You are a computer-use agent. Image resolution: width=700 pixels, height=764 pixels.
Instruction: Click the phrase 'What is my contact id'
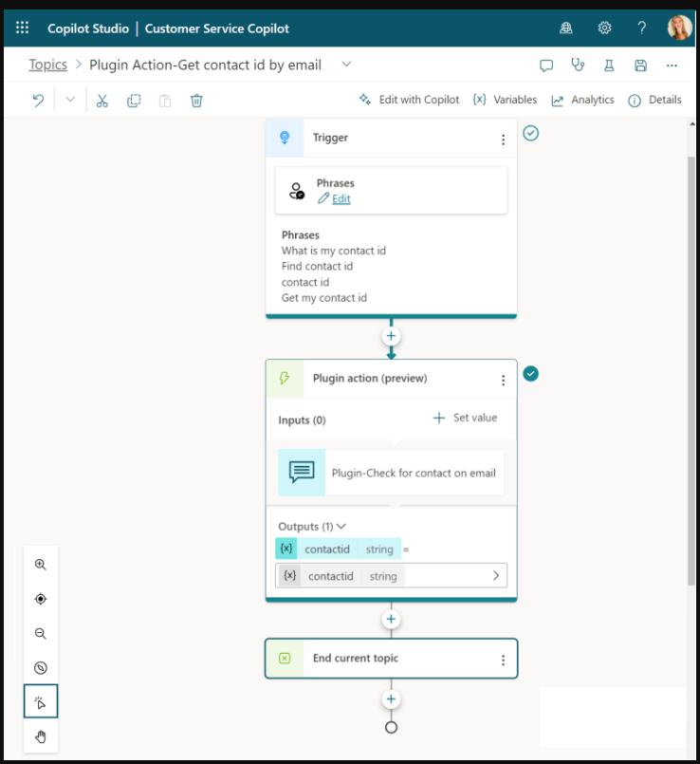pyautogui.click(x=333, y=251)
